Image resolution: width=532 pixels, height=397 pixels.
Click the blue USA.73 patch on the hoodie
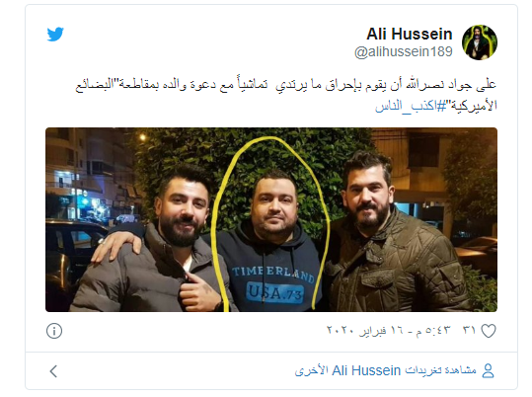tap(274, 292)
